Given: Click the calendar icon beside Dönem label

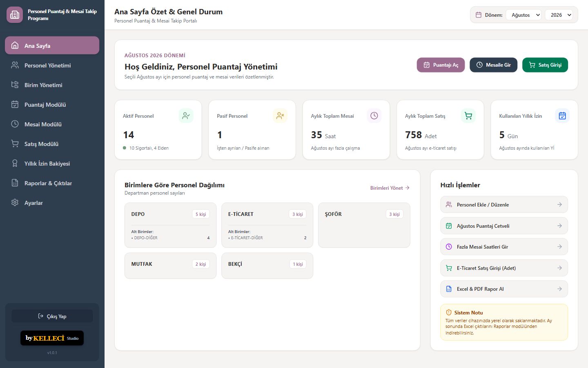Looking at the screenshot, I should [479, 15].
